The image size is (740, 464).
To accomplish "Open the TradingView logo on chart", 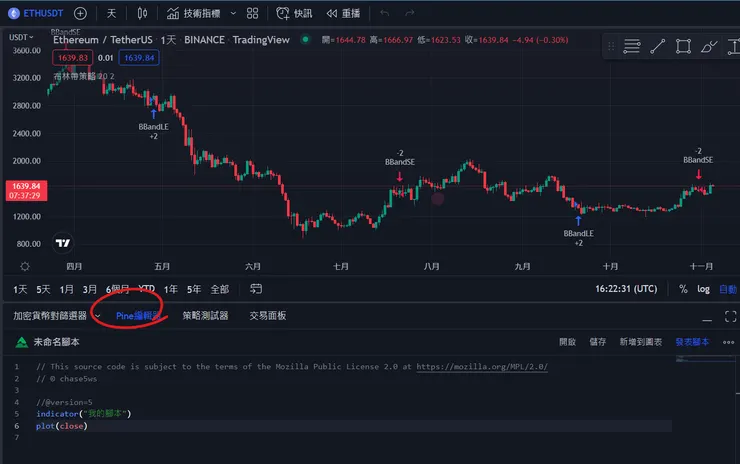I will (62, 243).
